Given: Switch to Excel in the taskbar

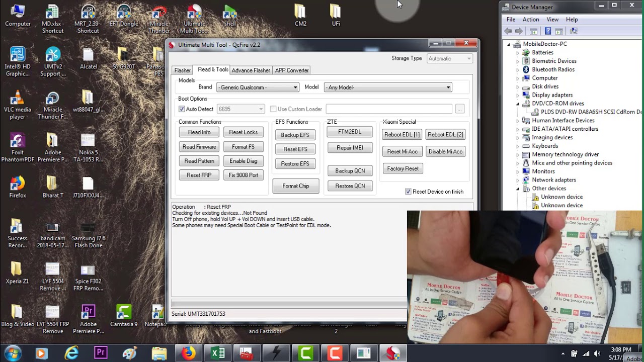Looking at the screenshot, I should pos(218,353).
